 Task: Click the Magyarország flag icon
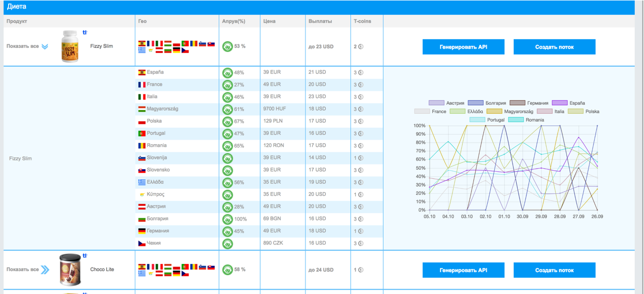coord(142,109)
